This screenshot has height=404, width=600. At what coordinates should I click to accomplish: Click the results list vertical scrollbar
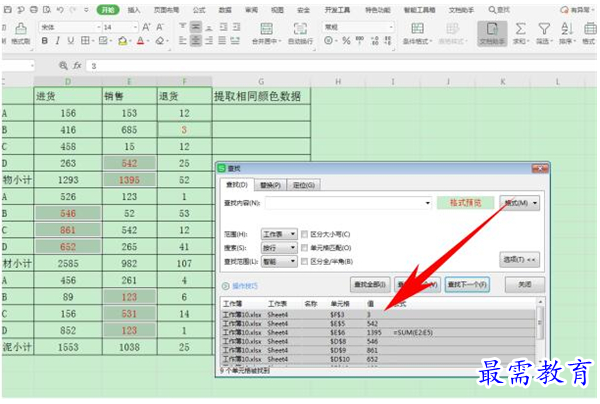coord(540,331)
